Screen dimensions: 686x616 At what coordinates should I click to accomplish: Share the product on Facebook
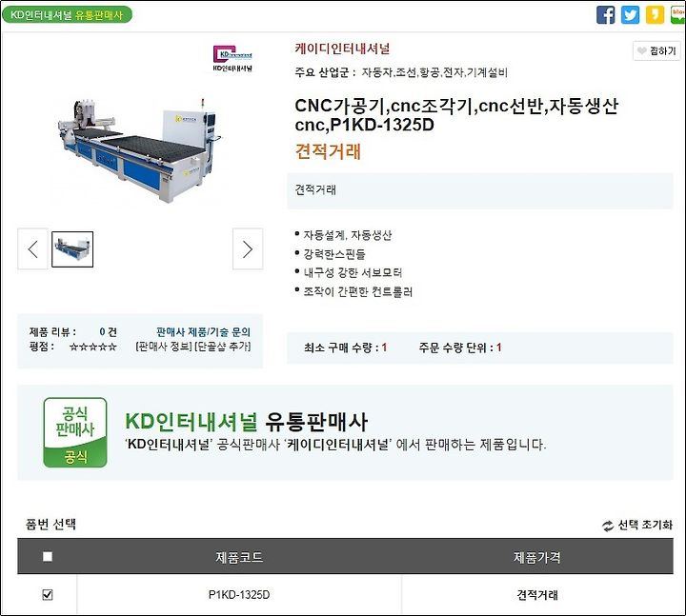coord(606,15)
